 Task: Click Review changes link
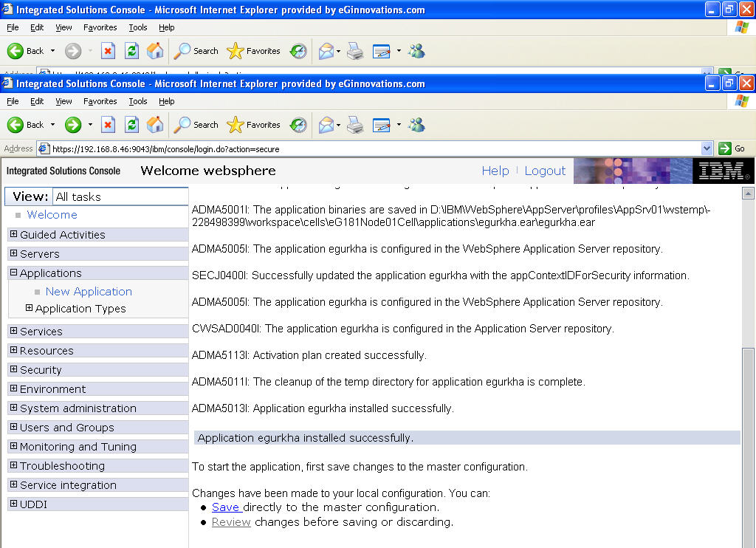(231, 522)
